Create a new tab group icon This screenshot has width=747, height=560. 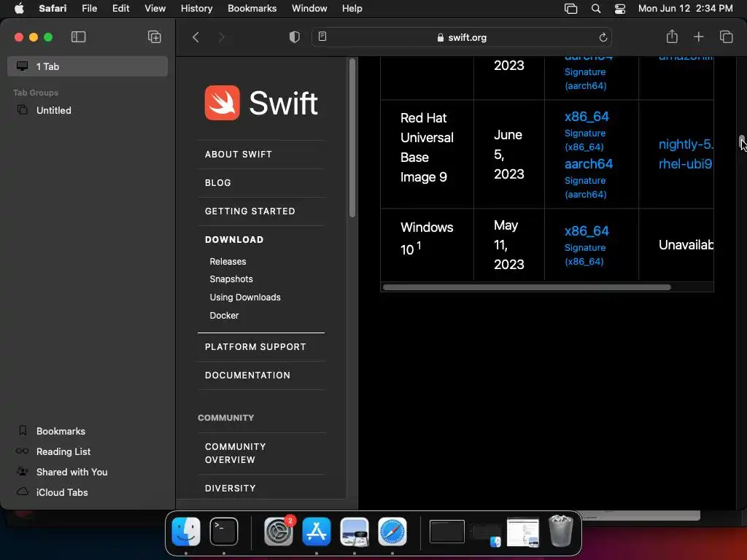tap(155, 36)
